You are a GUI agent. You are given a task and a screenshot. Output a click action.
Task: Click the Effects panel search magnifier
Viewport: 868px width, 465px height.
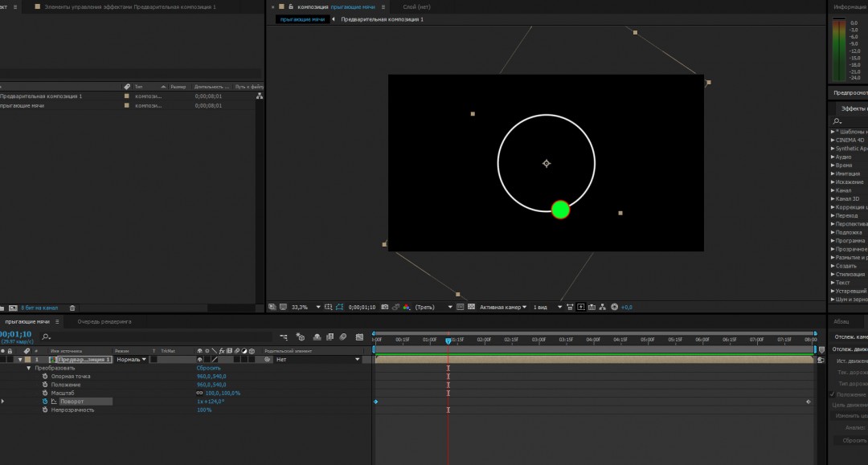837,121
